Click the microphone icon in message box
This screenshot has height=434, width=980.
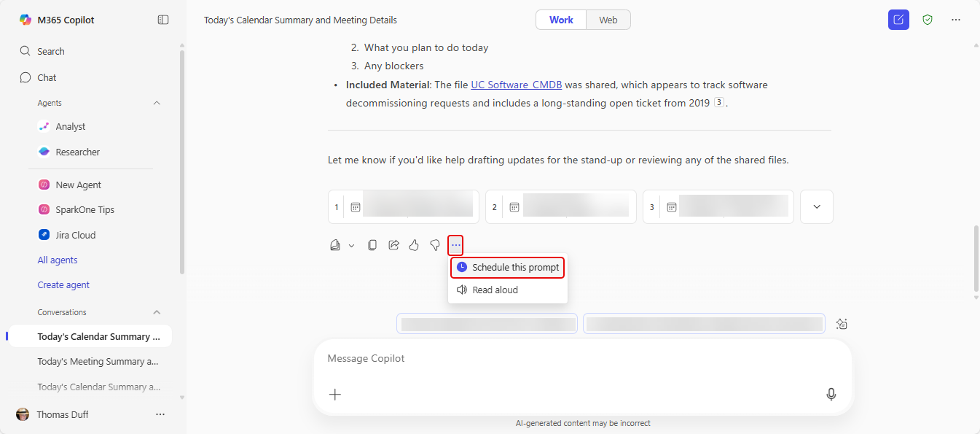click(831, 394)
